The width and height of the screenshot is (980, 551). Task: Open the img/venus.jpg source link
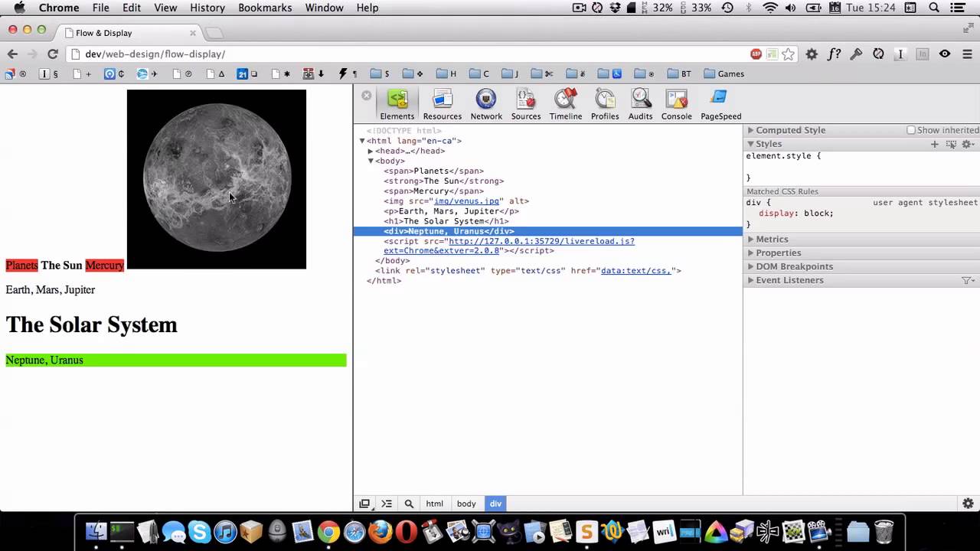[x=466, y=201]
